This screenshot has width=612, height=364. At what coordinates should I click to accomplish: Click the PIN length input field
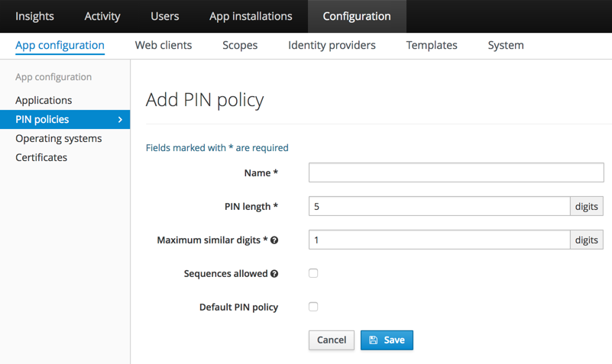pos(439,206)
